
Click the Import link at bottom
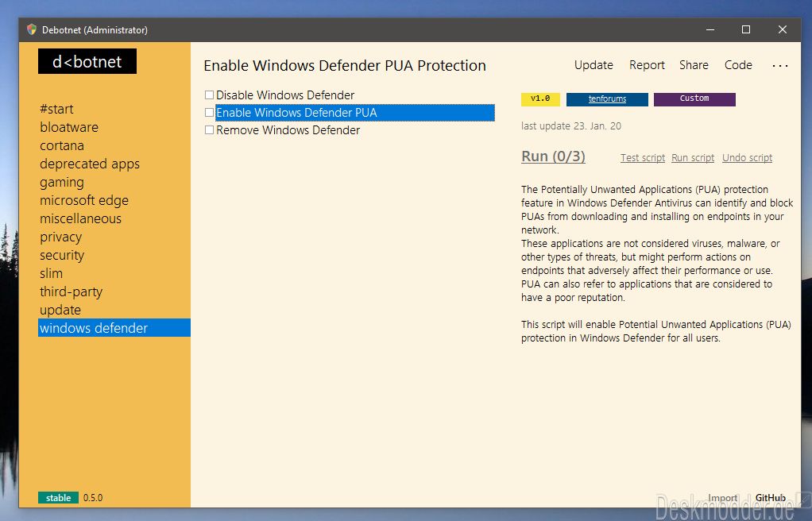[722, 498]
